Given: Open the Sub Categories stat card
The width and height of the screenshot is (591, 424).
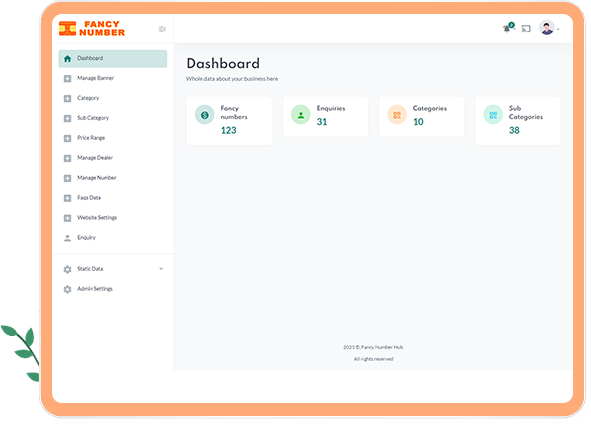Looking at the screenshot, I should (x=518, y=121).
